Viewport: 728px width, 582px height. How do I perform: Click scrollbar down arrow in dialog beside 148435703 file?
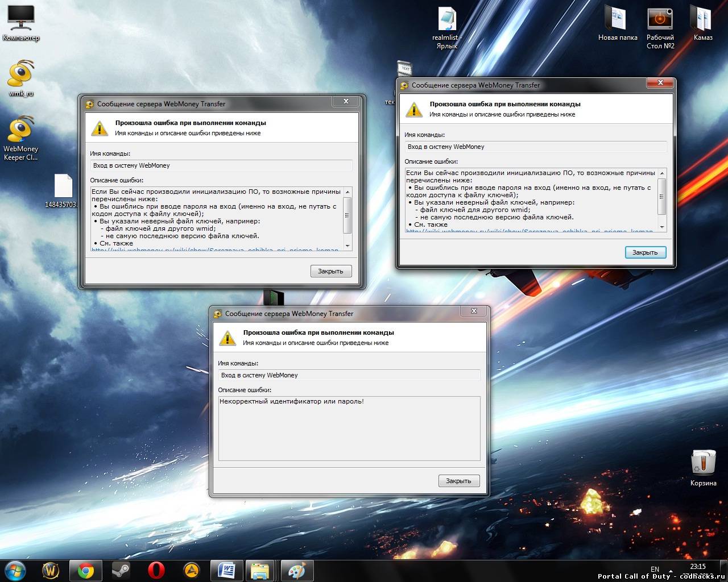(x=348, y=247)
